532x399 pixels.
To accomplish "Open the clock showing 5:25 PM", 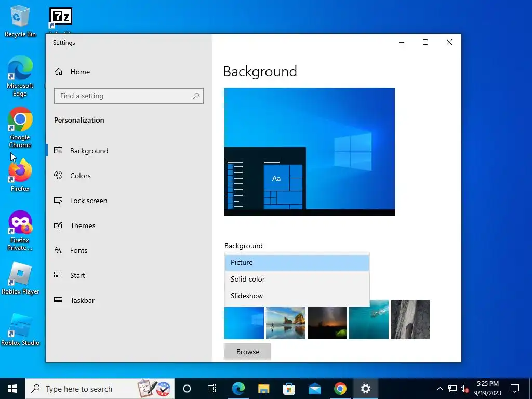I will pos(487,389).
